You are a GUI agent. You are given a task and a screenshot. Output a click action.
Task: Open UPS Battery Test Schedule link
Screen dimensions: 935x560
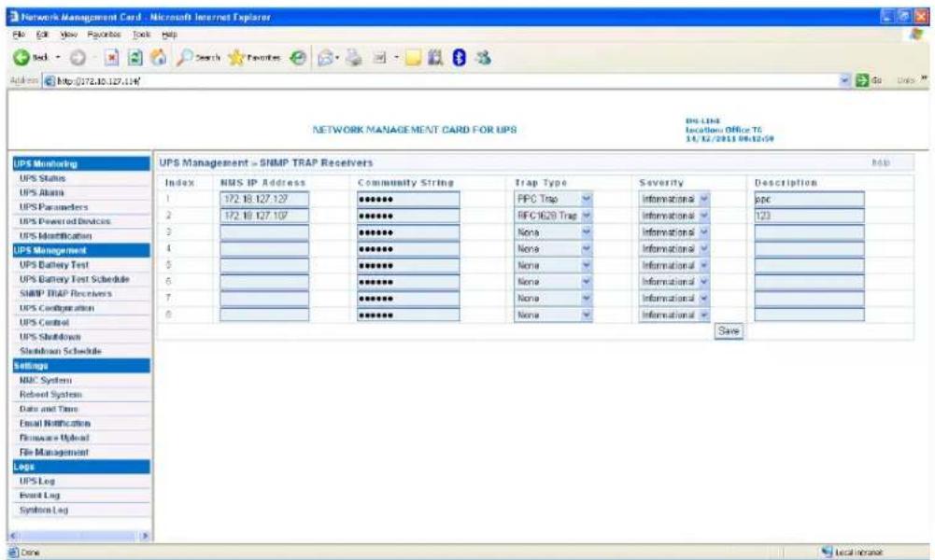(x=74, y=279)
